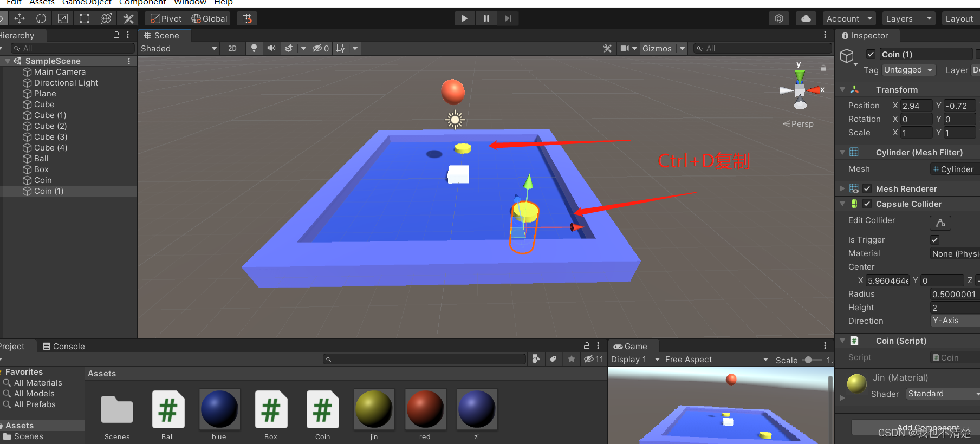This screenshot has width=980, height=444.
Task: Select the combined Transform tool
Action: click(106, 18)
